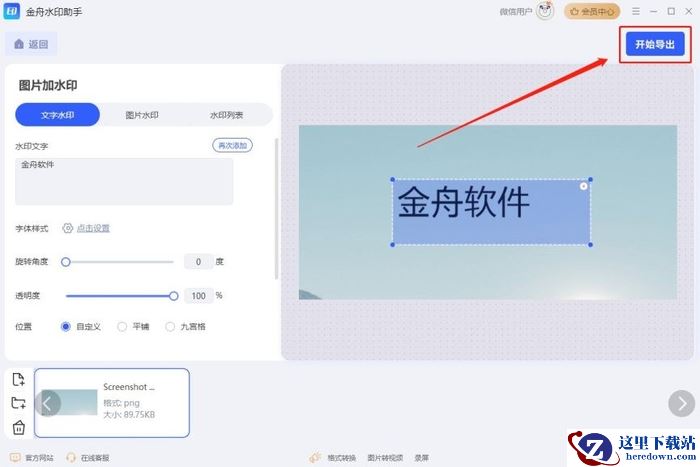Click the bottom-right watermark resize handle
The height and width of the screenshot is (467, 700).
pyautogui.click(x=591, y=245)
